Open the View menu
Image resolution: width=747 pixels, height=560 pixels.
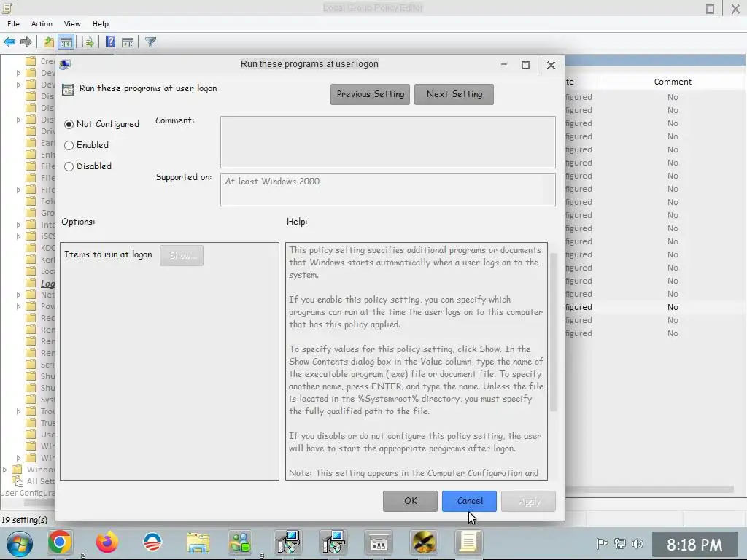click(x=72, y=24)
